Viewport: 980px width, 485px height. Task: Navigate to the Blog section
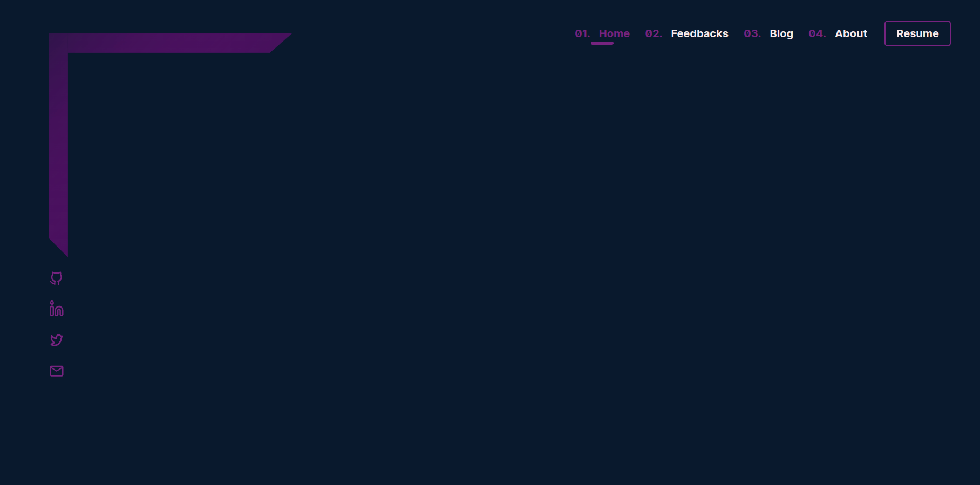pyautogui.click(x=768, y=33)
